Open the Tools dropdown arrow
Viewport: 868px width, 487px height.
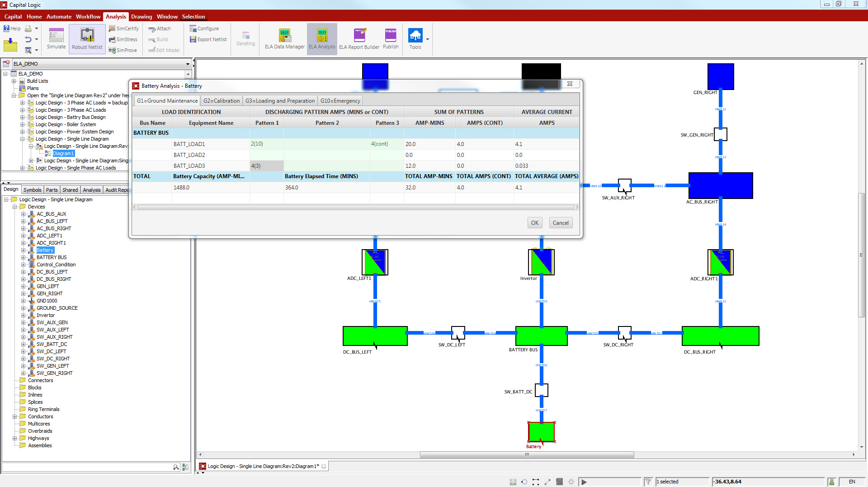(x=428, y=39)
